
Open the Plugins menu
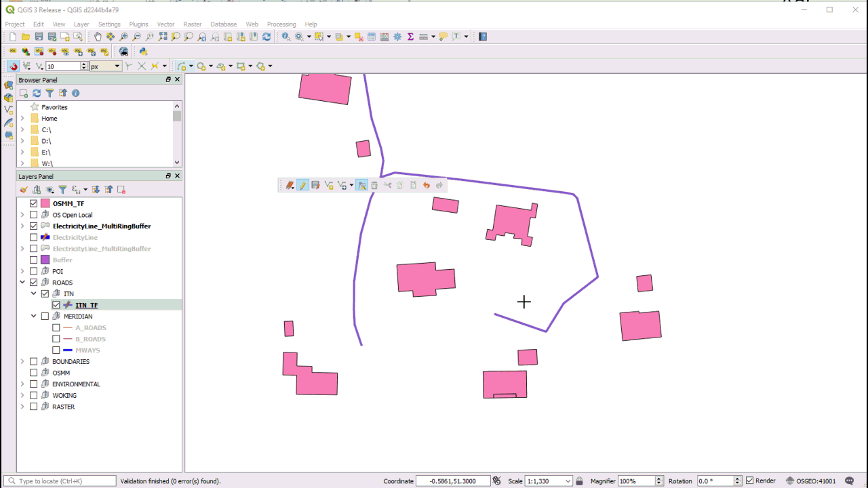click(x=138, y=24)
